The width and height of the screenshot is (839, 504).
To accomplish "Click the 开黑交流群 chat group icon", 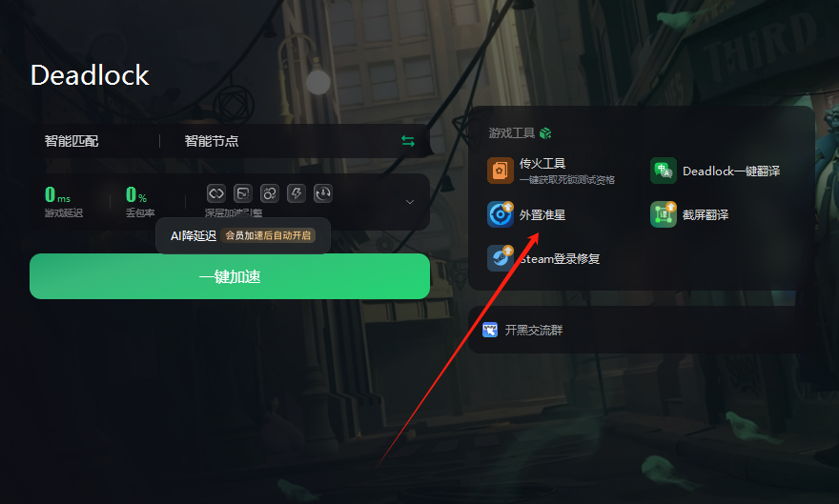I will pos(490,330).
